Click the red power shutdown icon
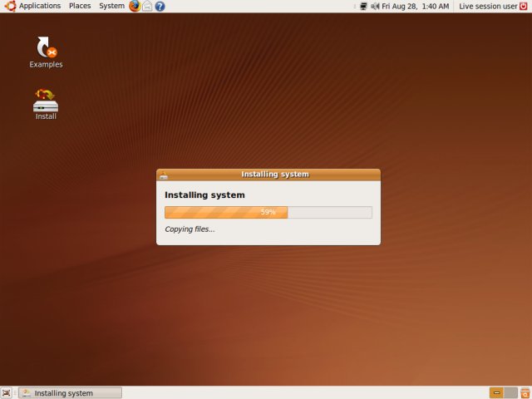 coord(524,6)
